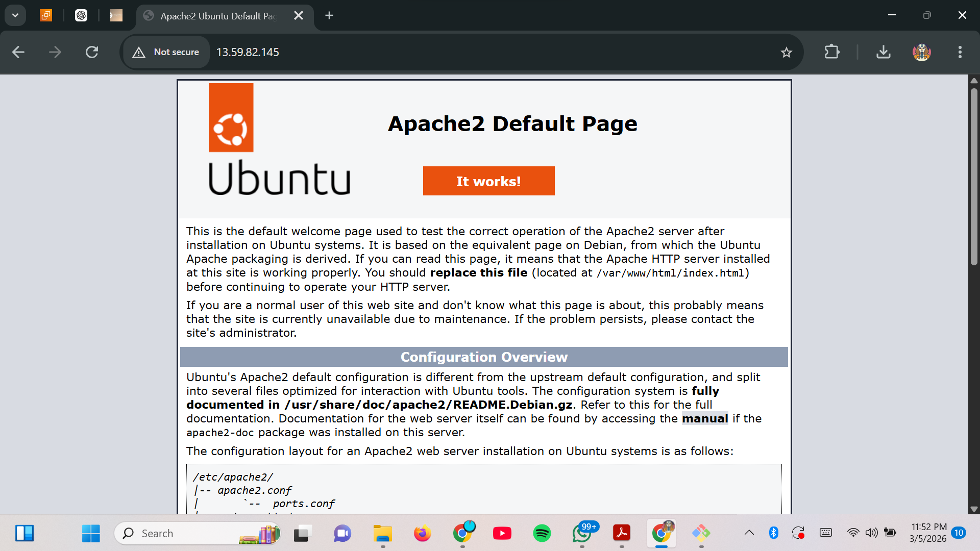Viewport: 980px width, 551px height.
Task: Open the Chrome profile avatar
Action: tap(922, 52)
